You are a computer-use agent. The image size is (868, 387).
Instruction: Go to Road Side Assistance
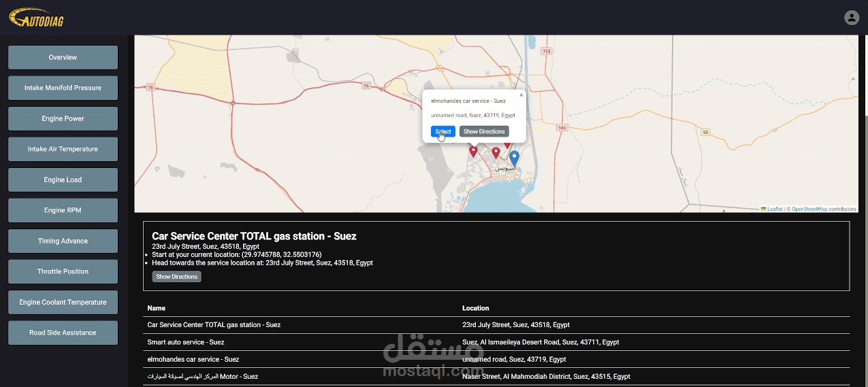click(63, 333)
